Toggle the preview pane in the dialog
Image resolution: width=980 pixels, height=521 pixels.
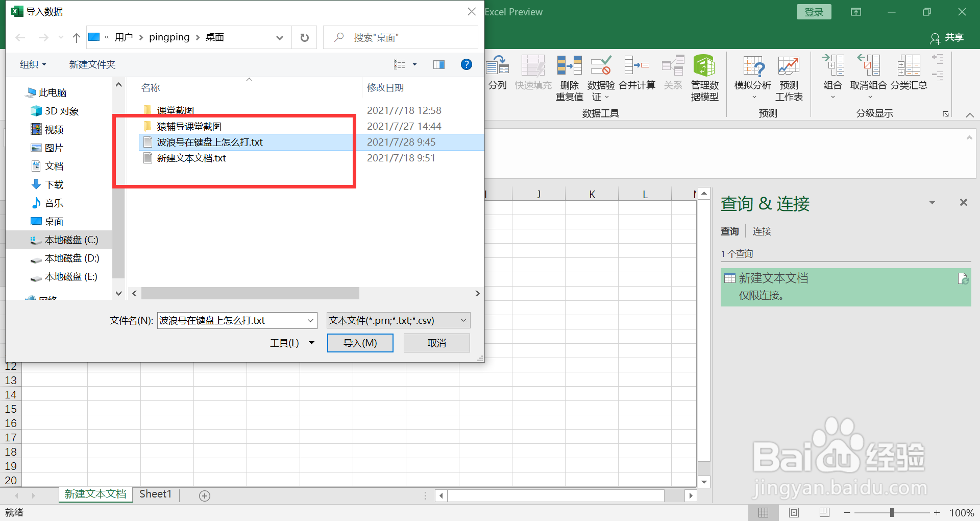[x=438, y=64]
